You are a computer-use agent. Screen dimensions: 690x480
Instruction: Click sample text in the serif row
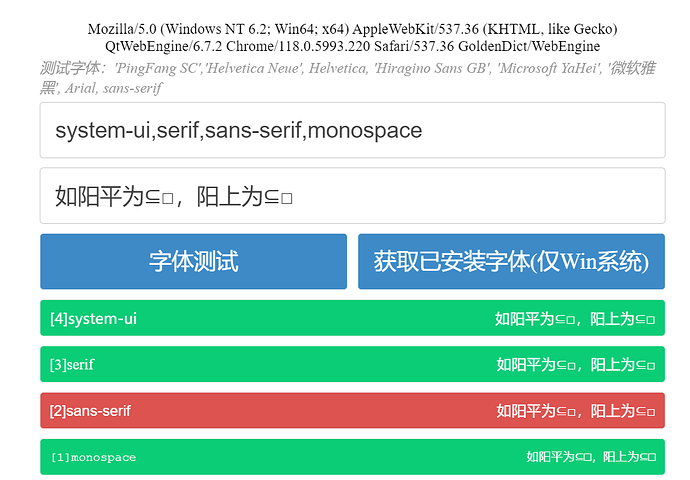pyautogui.click(x=575, y=365)
